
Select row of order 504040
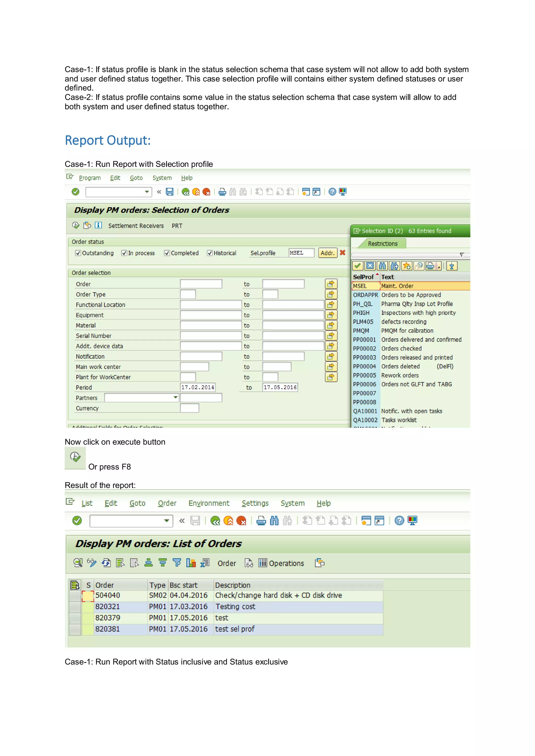tap(75, 596)
